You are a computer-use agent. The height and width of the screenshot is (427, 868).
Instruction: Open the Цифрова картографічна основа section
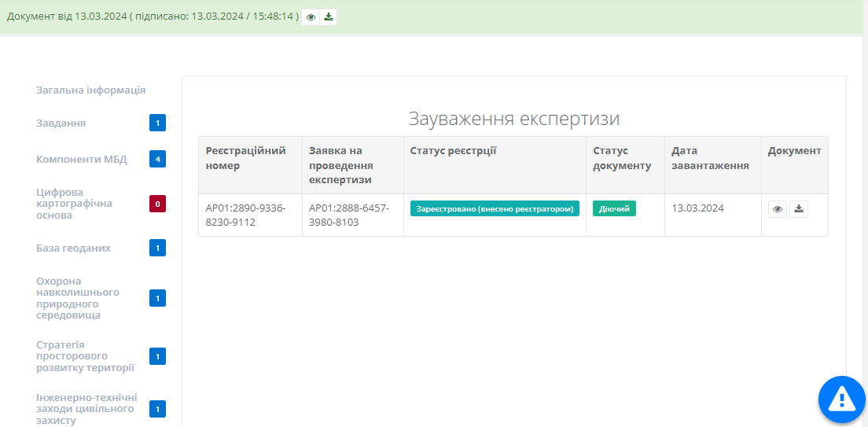(x=74, y=204)
